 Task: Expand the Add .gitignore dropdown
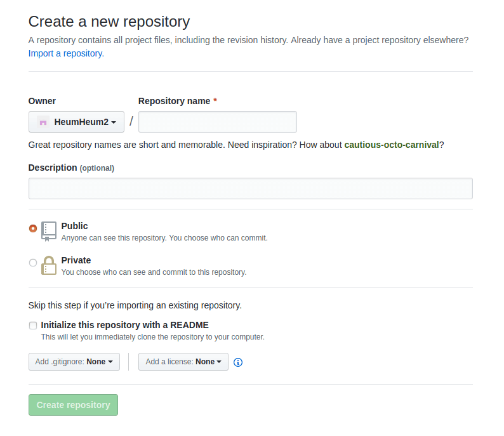pyautogui.click(x=74, y=362)
